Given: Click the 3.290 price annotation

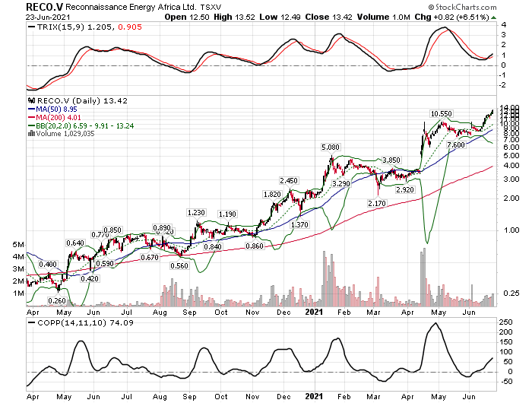Looking at the screenshot, I should pos(340,184).
